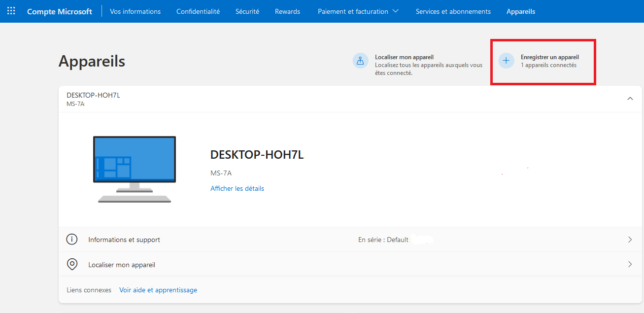This screenshot has width=644, height=313.
Task: Open Paiement et facturation dropdown
Action: (358, 11)
